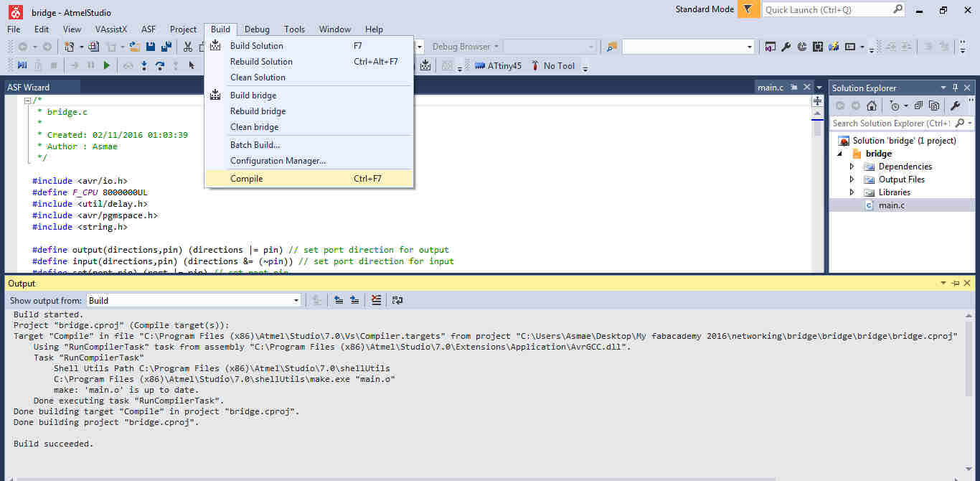Click Build Solution in the Build menu
The height and width of the screenshot is (481, 980).
tap(308, 46)
